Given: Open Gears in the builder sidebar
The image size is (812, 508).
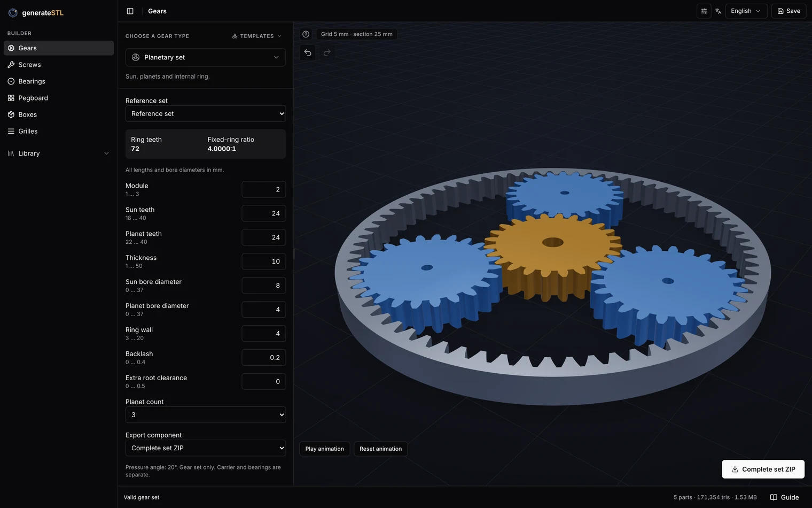Looking at the screenshot, I should (59, 48).
